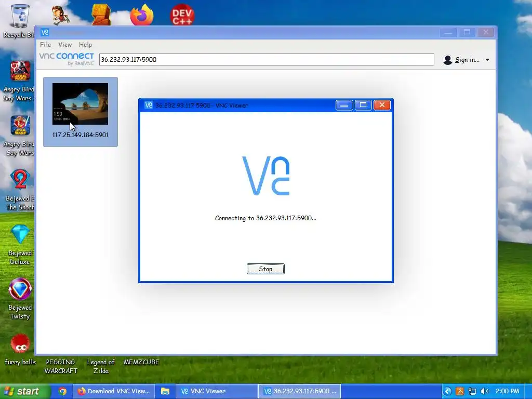The image size is (532, 399).
Task: Click the volume speaker tray icon
Action: 485,391
